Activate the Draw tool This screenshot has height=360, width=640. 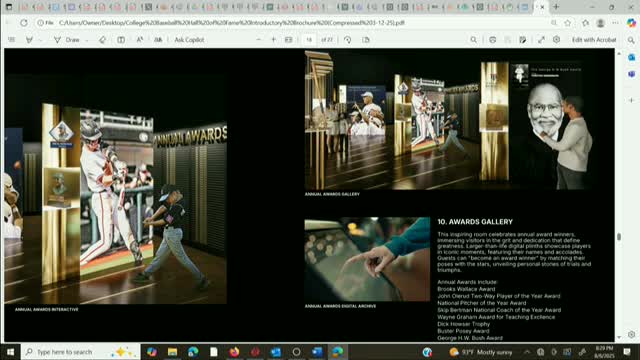[67, 40]
